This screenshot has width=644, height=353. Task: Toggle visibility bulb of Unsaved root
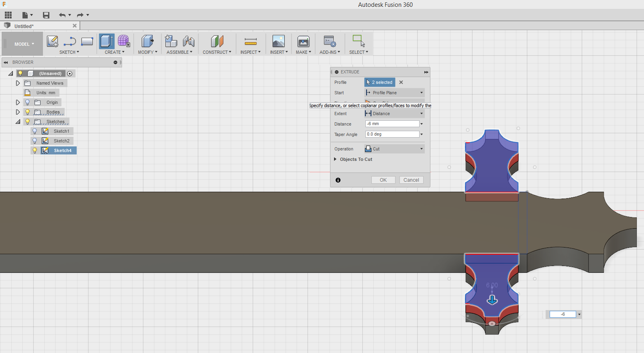click(20, 73)
